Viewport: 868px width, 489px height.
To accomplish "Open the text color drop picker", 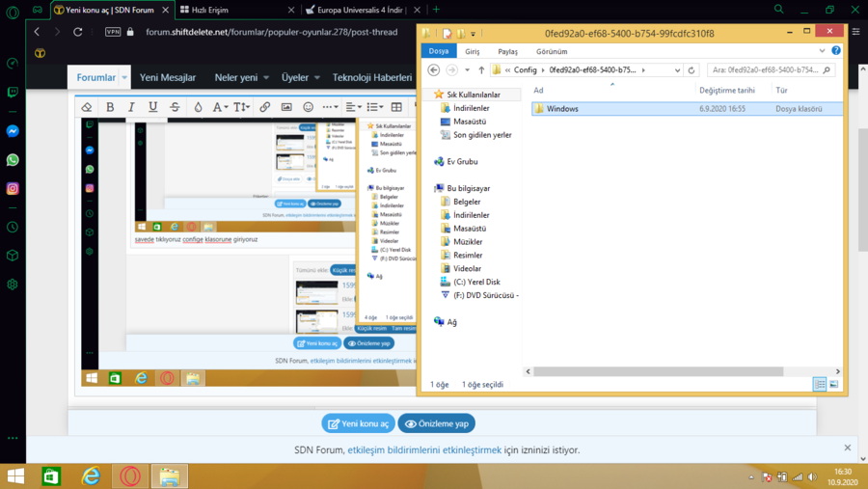I will (198, 107).
